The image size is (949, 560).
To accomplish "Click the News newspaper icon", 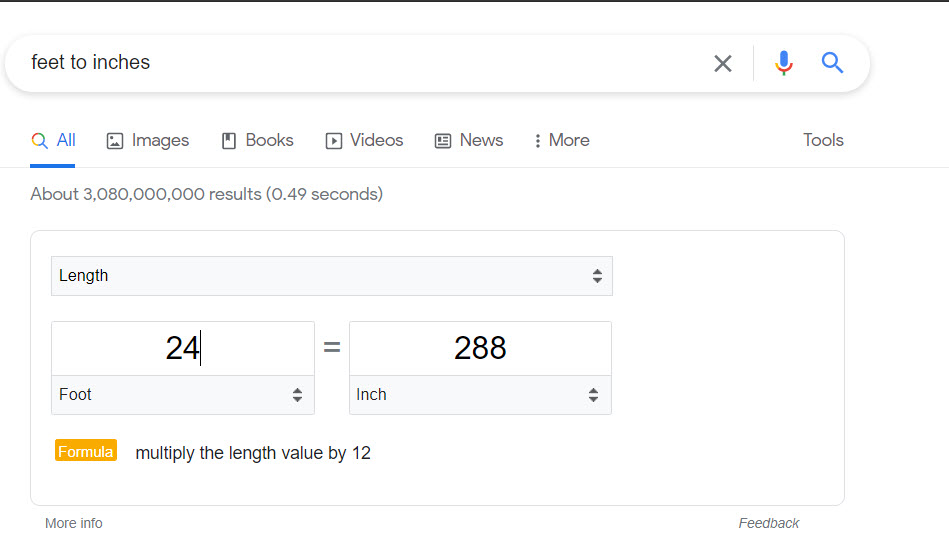I will 443,141.
